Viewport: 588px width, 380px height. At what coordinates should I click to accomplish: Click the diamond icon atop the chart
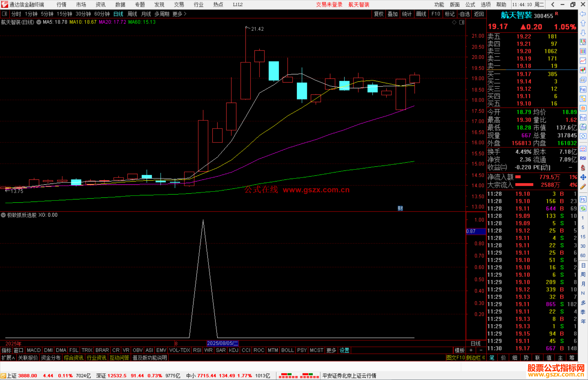point(454,22)
